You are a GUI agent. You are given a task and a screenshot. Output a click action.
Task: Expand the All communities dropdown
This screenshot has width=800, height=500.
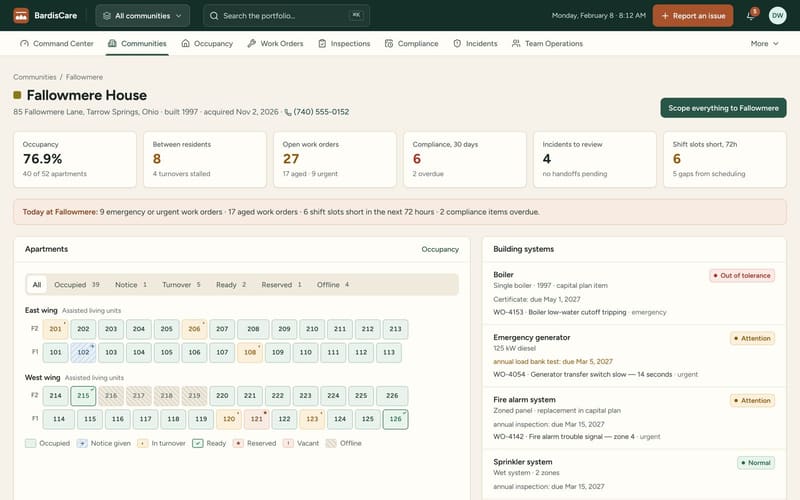tap(142, 16)
